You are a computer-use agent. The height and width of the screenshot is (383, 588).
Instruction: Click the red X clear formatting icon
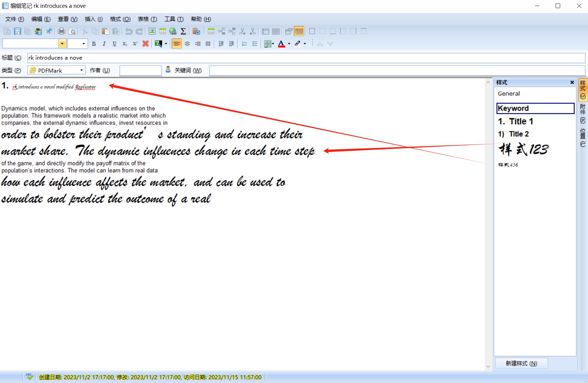pyautogui.click(x=146, y=44)
